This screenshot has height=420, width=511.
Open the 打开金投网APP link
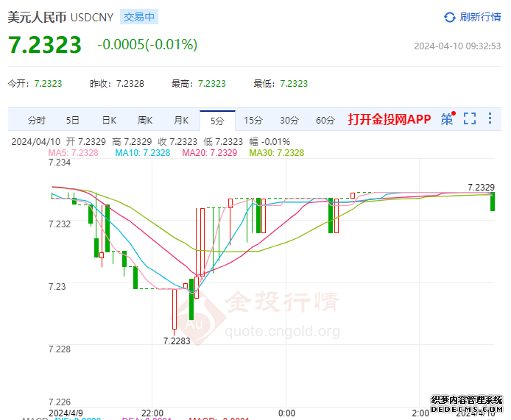point(390,119)
